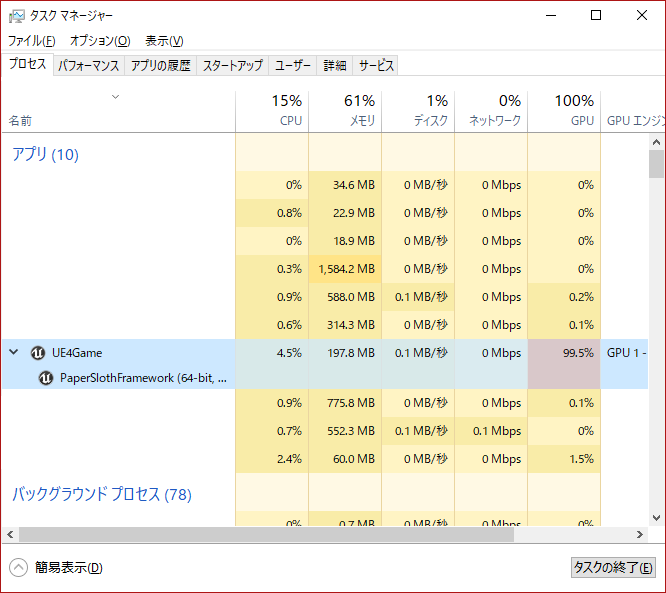Click the Task Manager title bar icon
666x593 pixels.
point(17,16)
